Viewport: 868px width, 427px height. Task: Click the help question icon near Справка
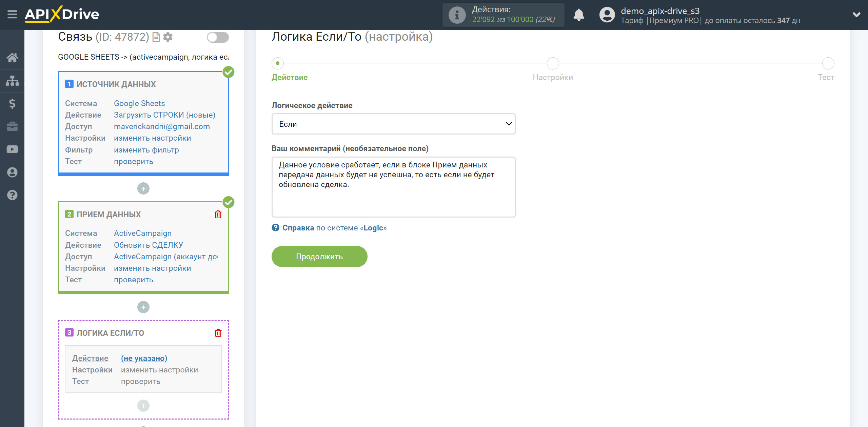275,228
